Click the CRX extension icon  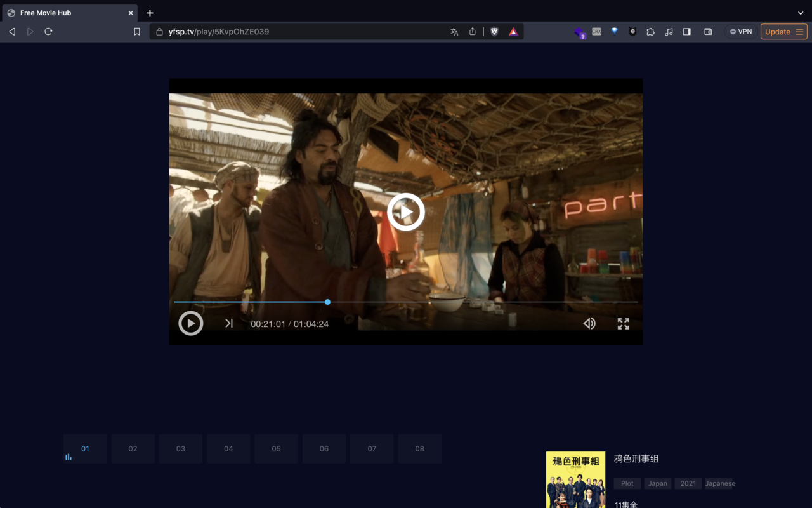click(x=597, y=31)
